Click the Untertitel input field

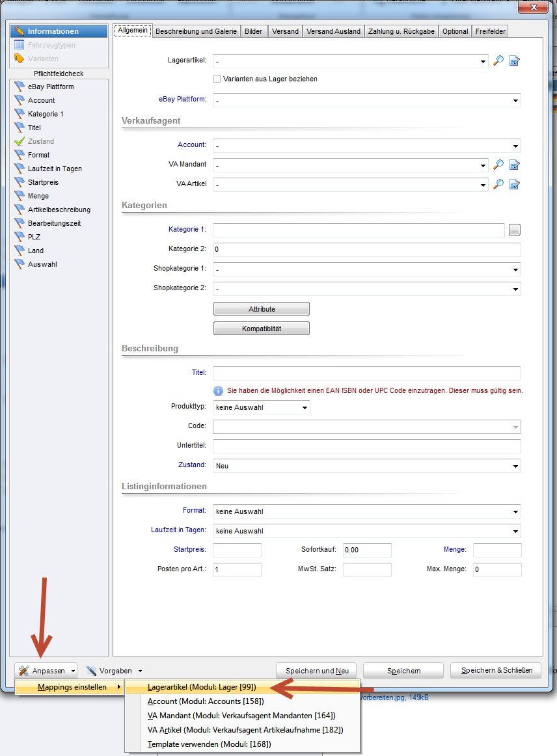(367, 446)
